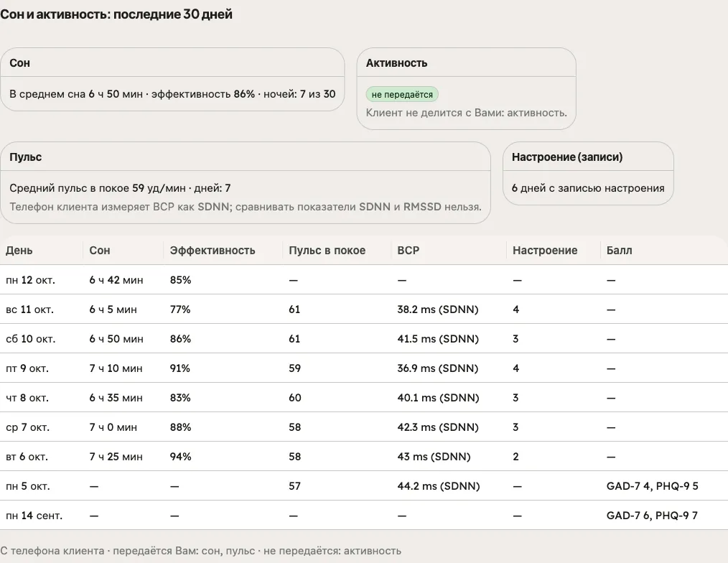Screen dimensions: 728x563
Task: Click the score "GAD-7 4, PHQ-9 5"
Action: [x=653, y=486]
